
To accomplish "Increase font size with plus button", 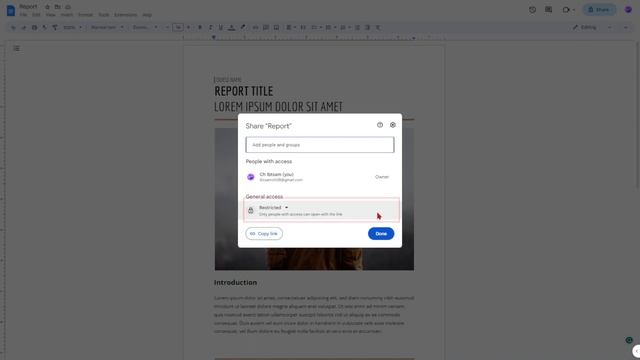I will [188, 27].
